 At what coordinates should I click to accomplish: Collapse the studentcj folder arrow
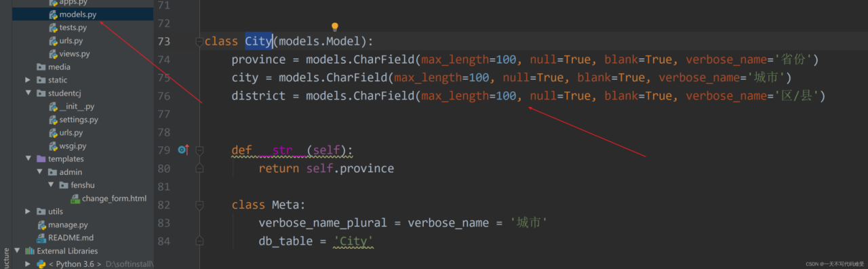coord(28,93)
